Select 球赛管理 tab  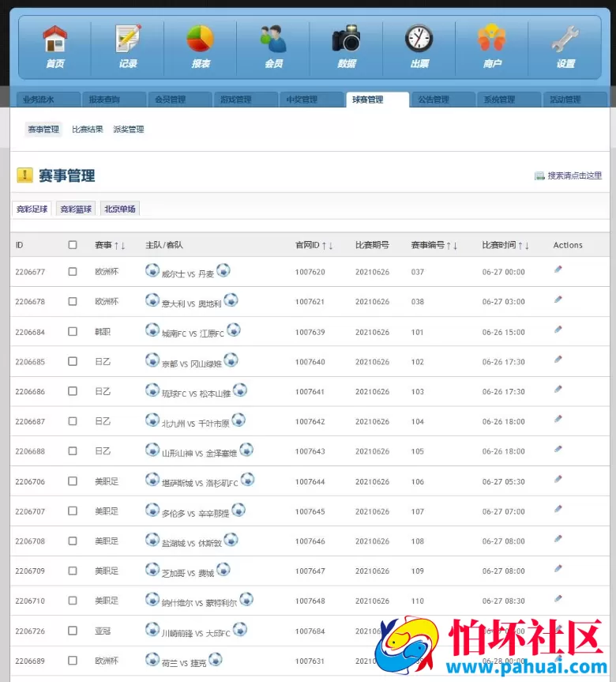pyautogui.click(x=377, y=100)
